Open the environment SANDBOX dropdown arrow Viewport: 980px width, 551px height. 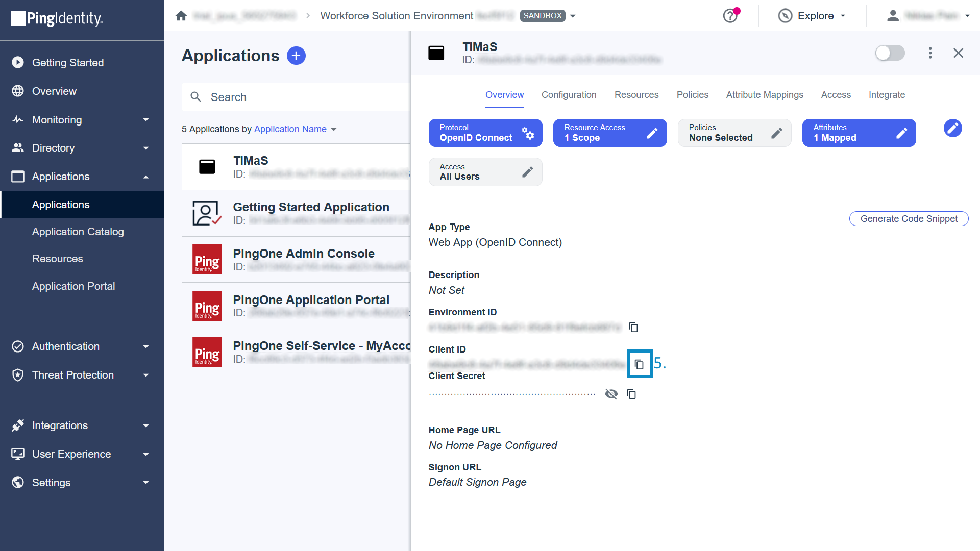click(x=573, y=16)
